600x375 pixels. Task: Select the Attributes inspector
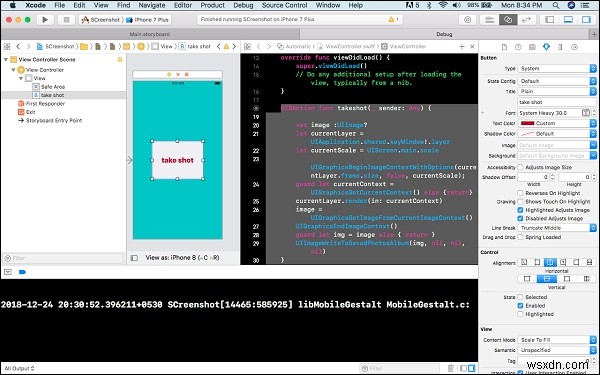546,47
